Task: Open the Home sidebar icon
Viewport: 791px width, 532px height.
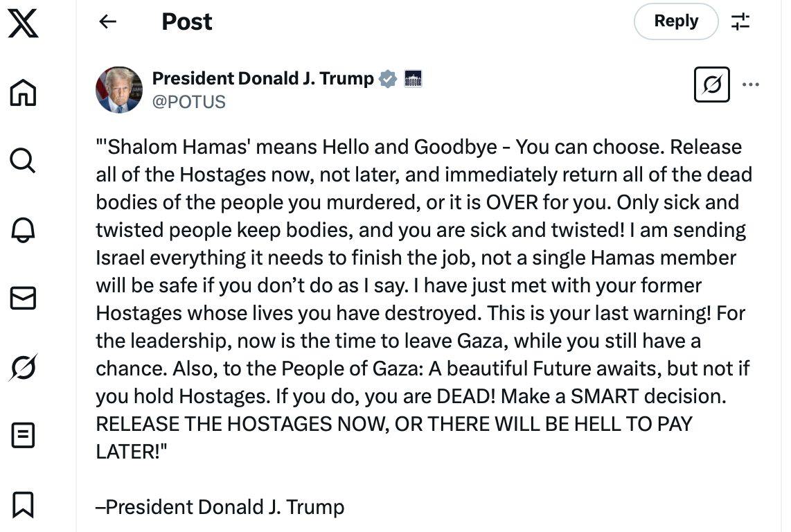Action: coord(23,92)
